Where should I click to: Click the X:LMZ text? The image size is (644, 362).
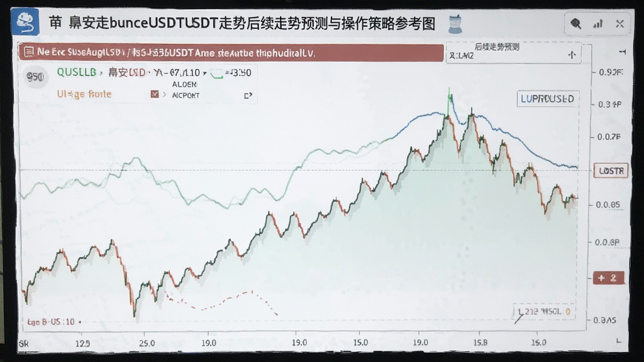(462, 56)
